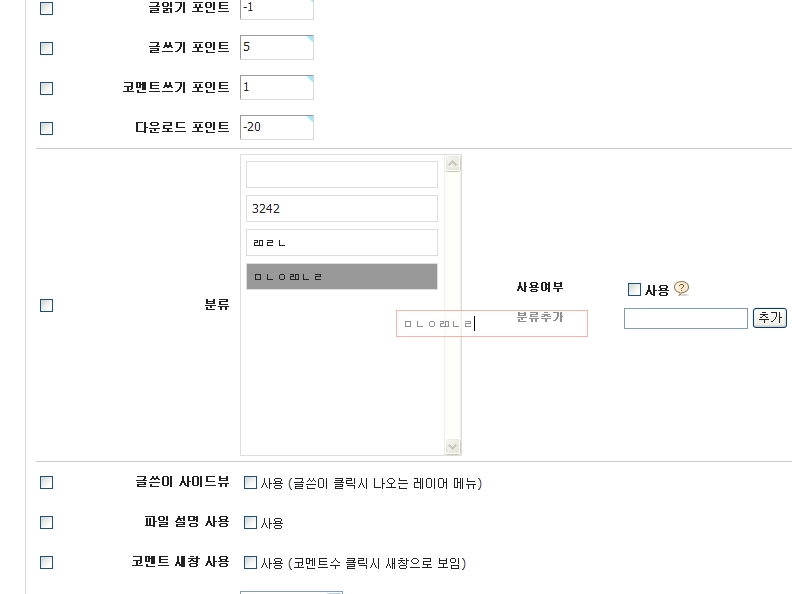Tick the row checkbox left of 글쓰기 포인트

click(x=46, y=48)
